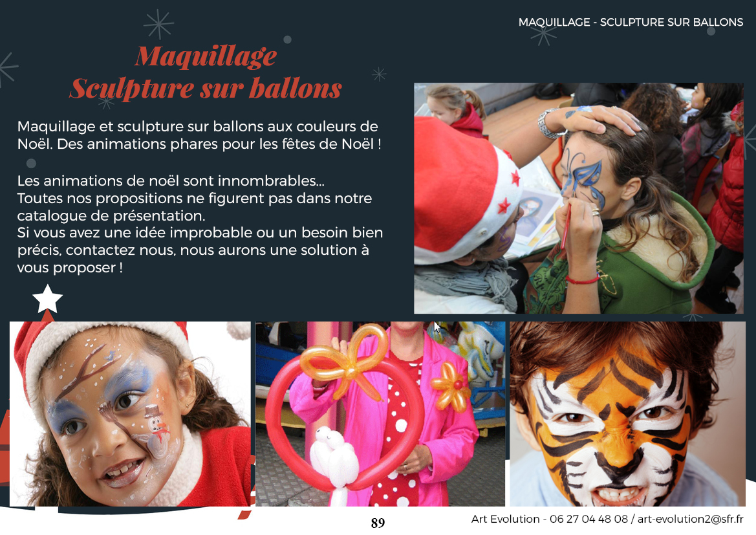Click the grey dot beside the paragraph
Image resolution: width=756 pixels, height=535 pixels.
tap(31, 164)
